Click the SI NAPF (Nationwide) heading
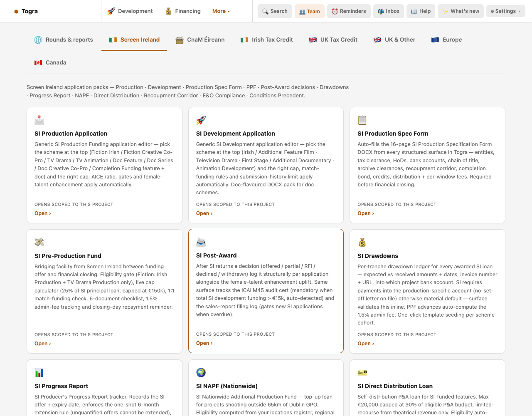 [227, 386]
